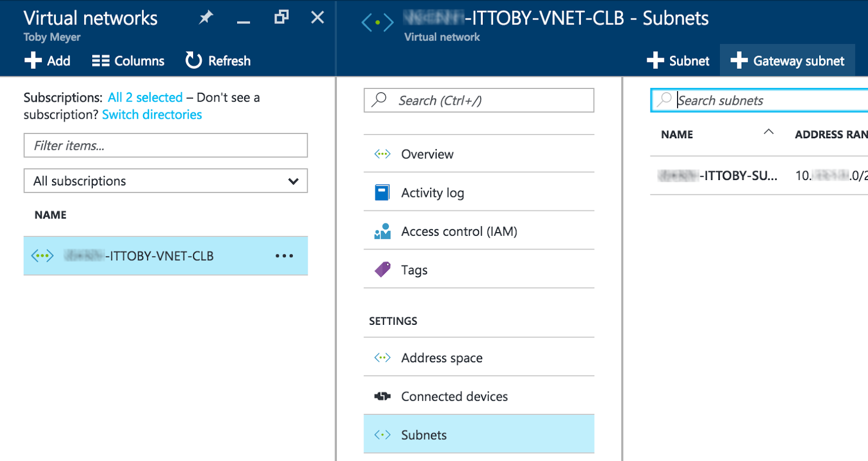Open the Columns chooser
Screen dimensions: 868x461
click(x=128, y=61)
